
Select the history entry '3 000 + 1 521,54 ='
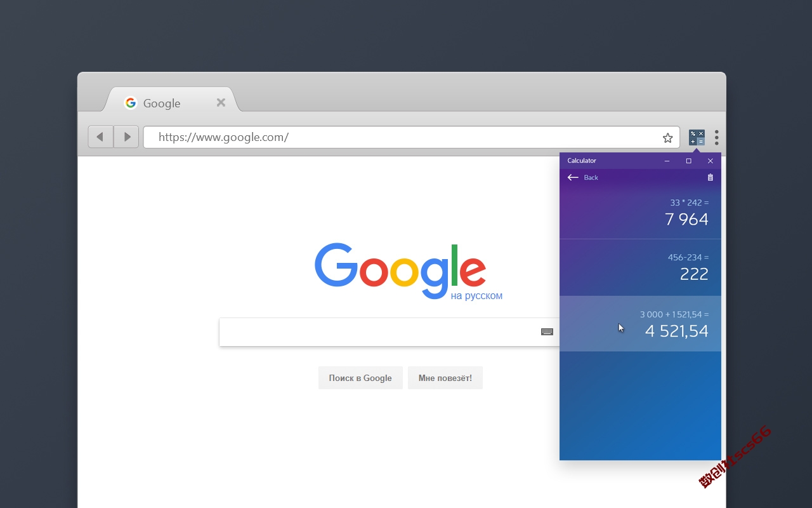point(640,323)
